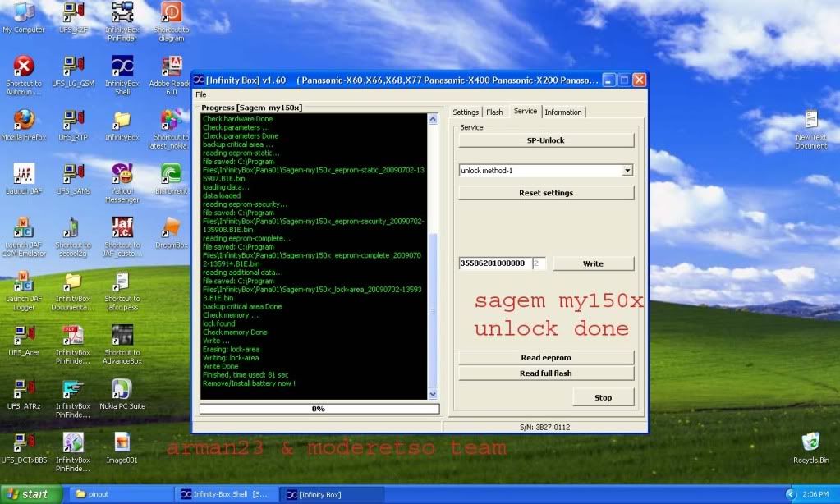Open the File menu in Infinity Box

tap(201, 94)
